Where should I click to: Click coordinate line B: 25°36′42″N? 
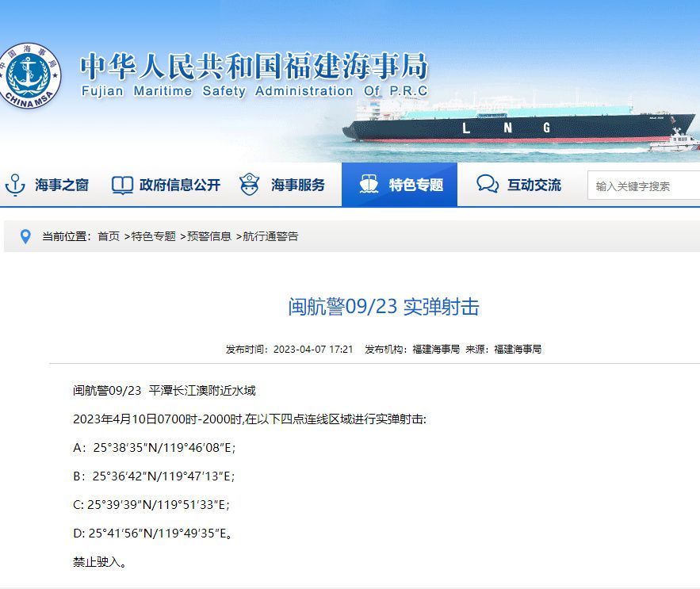click(154, 476)
